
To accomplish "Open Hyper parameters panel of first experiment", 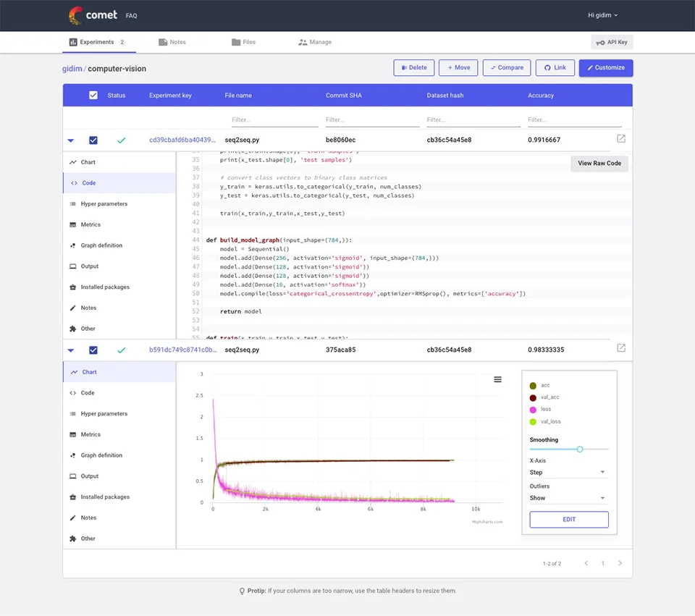I will click(x=105, y=203).
